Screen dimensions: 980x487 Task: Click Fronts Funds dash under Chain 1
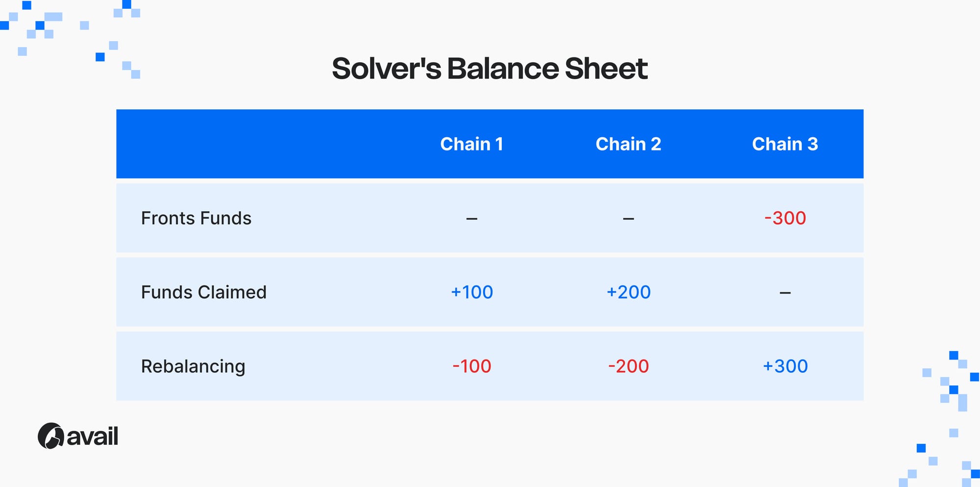[x=472, y=219]
